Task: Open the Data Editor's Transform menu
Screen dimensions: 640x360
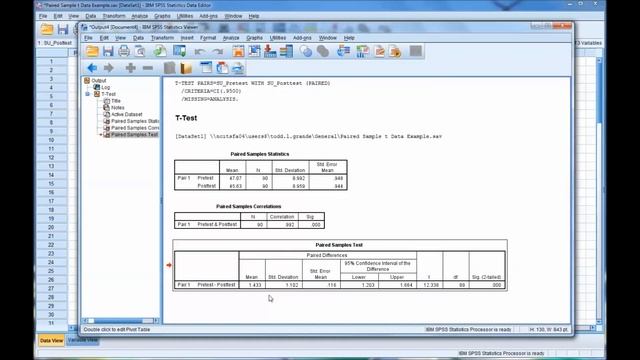Action: [114, 16]
